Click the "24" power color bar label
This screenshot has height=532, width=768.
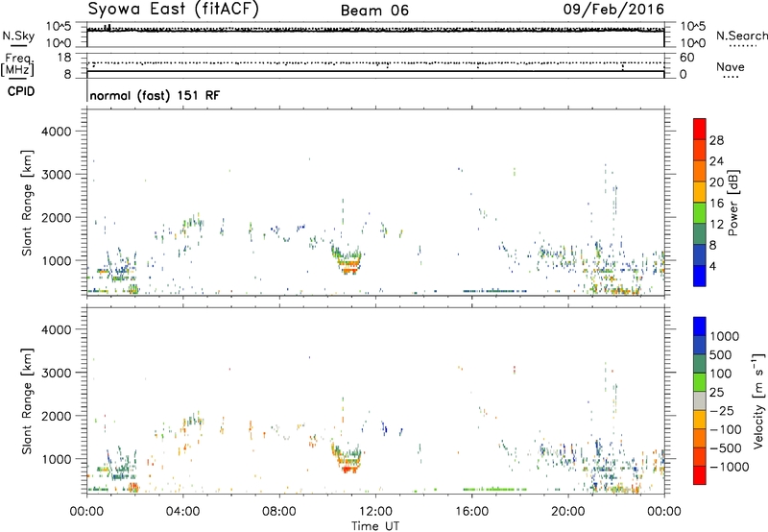[716, 161]
